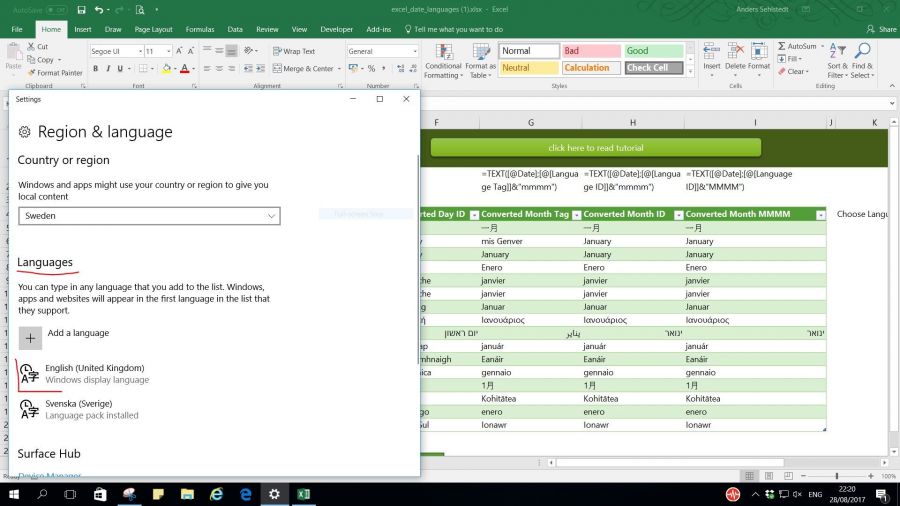Open the Accounting Number Format icon
The image size is (900, 506).
[x=353, y=68]
